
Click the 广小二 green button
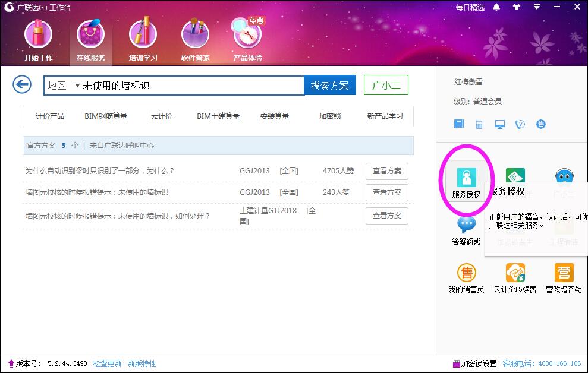click(x=386, y=86)
